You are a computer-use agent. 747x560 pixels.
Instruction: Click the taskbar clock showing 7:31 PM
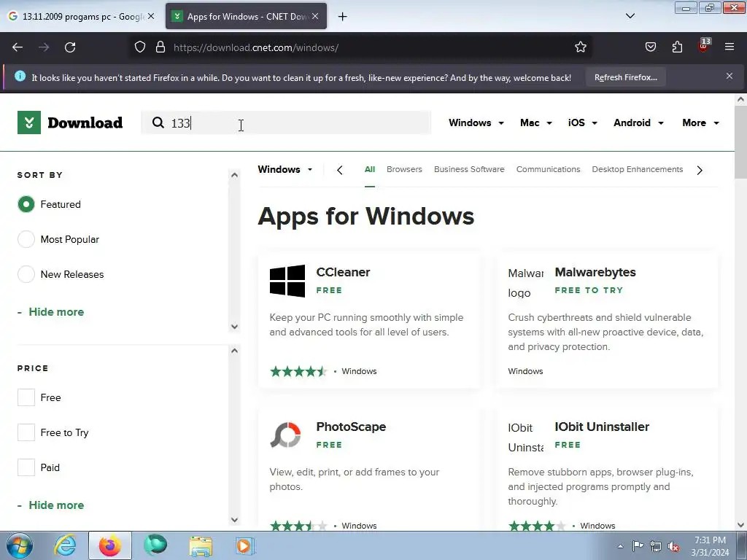710,546
